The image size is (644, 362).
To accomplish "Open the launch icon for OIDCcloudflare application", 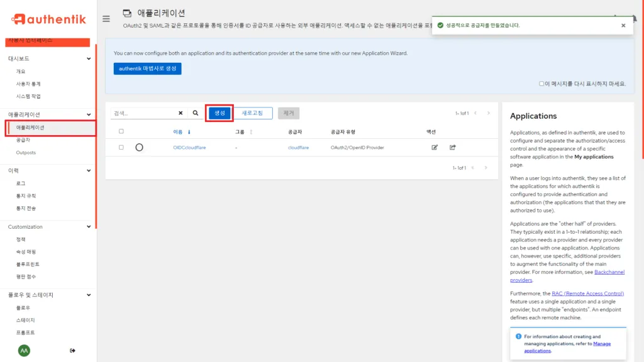I will [453, 147].
